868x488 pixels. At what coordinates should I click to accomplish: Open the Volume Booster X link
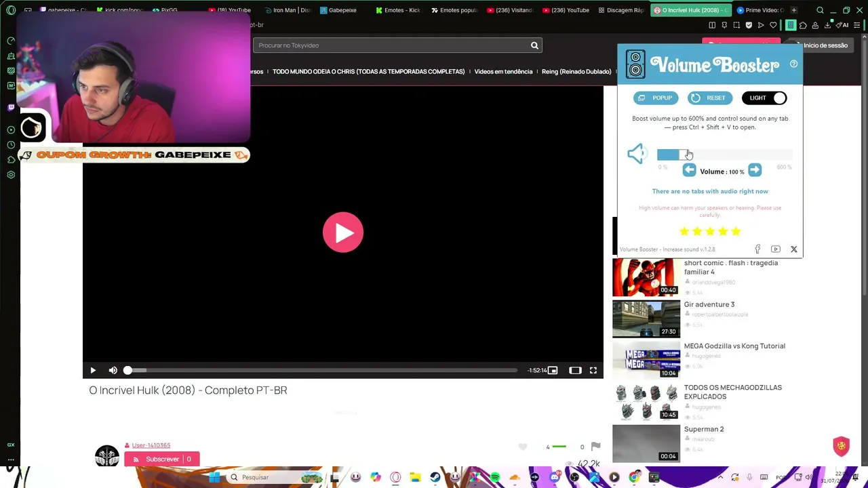click(794, 249)
